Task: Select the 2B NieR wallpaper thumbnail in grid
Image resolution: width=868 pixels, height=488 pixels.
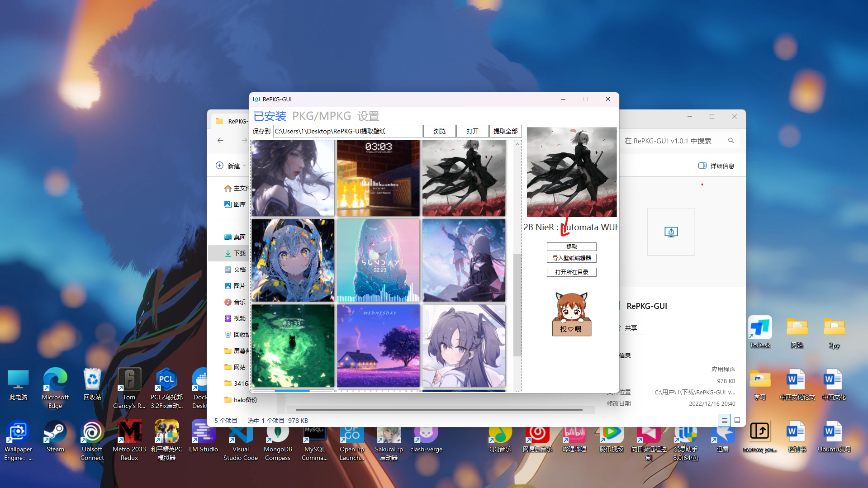Action: coord(464,178)
